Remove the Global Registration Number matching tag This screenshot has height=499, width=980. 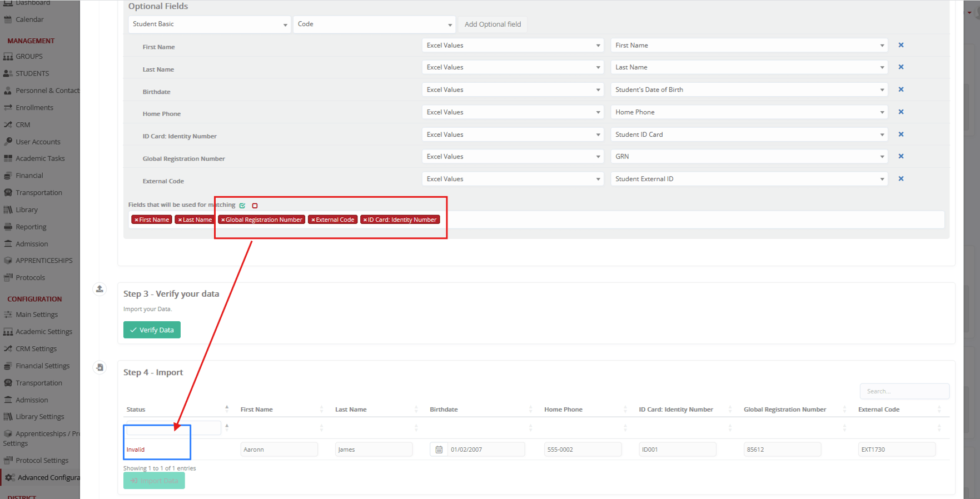click(x=223, y=220)
